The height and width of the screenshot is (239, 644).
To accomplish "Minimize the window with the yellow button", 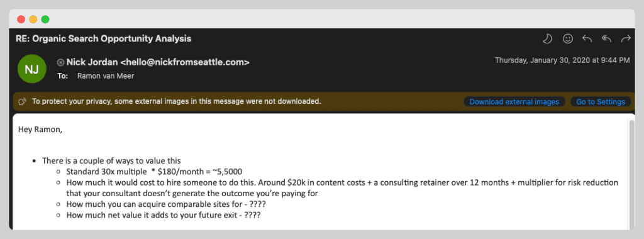I will coord(33,19).
